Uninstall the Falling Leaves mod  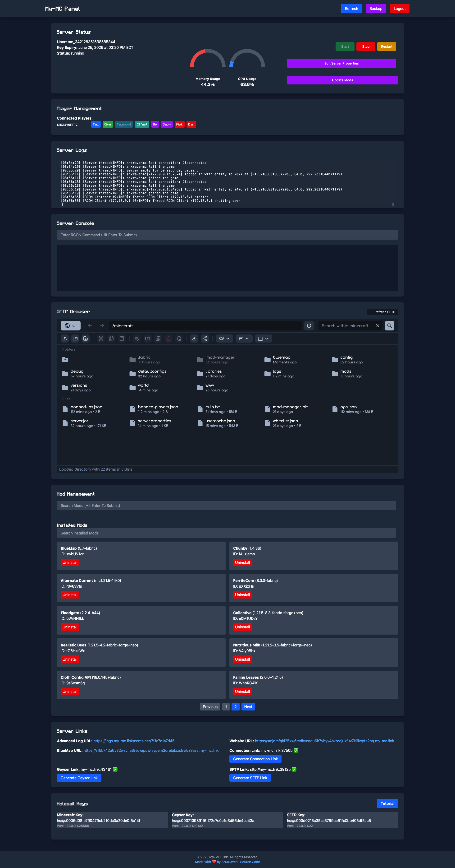point(242,692)
